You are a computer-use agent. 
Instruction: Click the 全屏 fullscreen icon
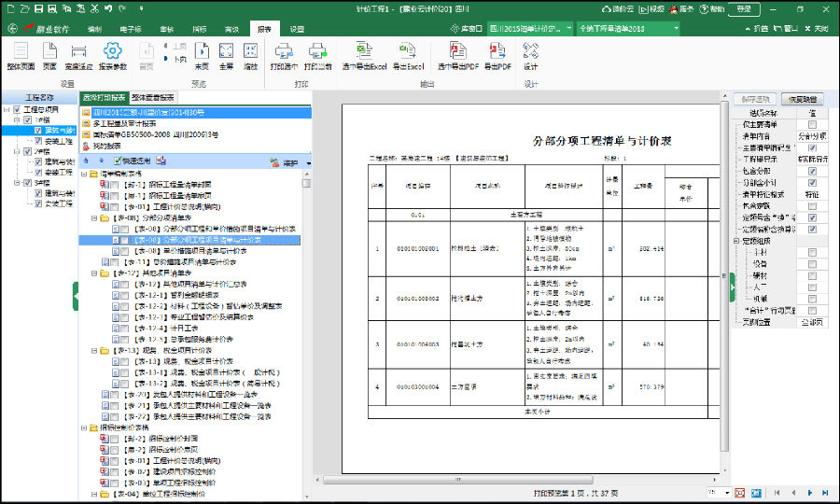pyautogui.click(x=226, y=51)
